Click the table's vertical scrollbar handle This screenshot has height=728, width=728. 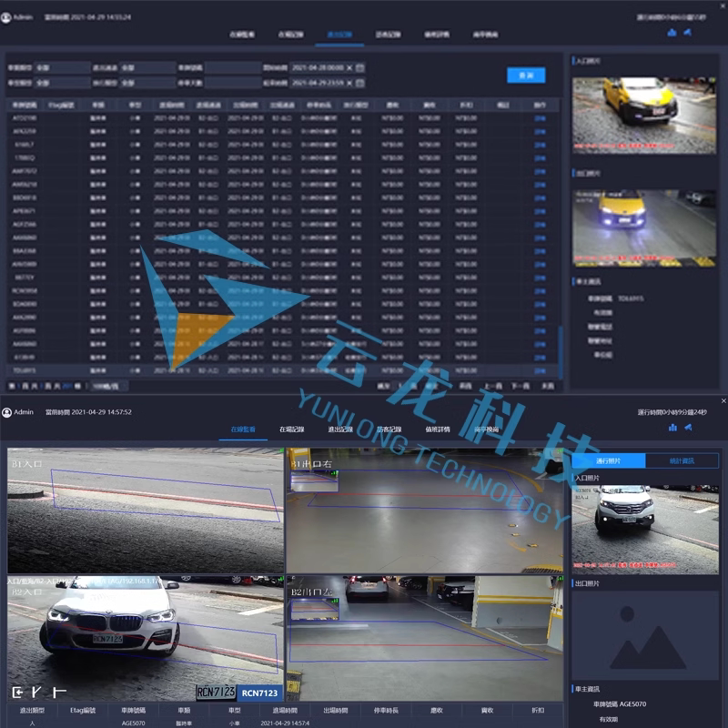click(561, 351)
